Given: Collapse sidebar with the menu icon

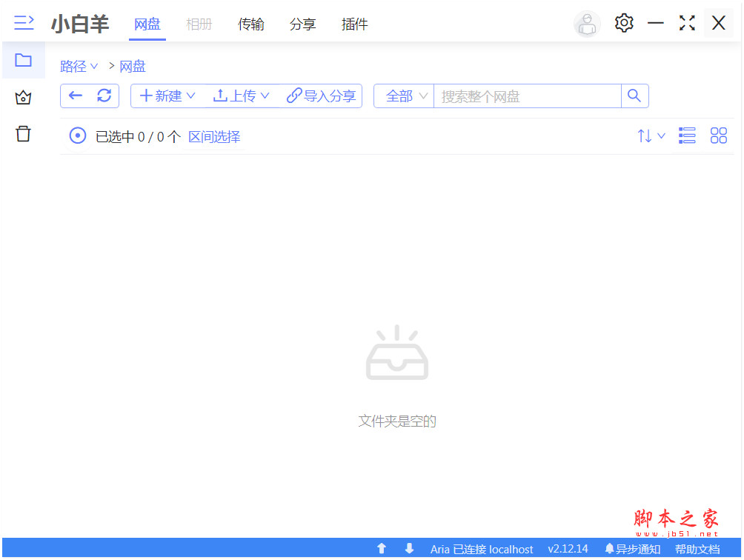Looking at the screenshot, I should 24,23.
